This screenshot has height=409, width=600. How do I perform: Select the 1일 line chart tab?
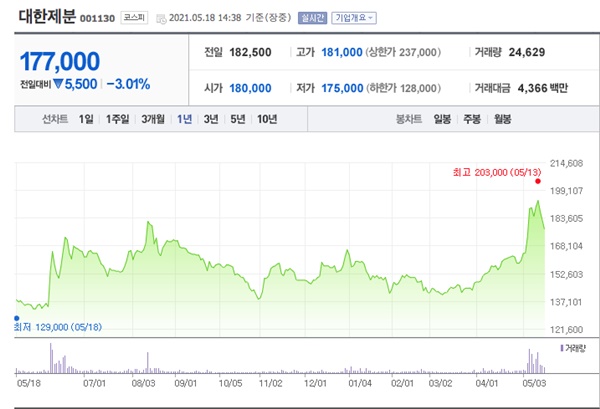[86, 119]
